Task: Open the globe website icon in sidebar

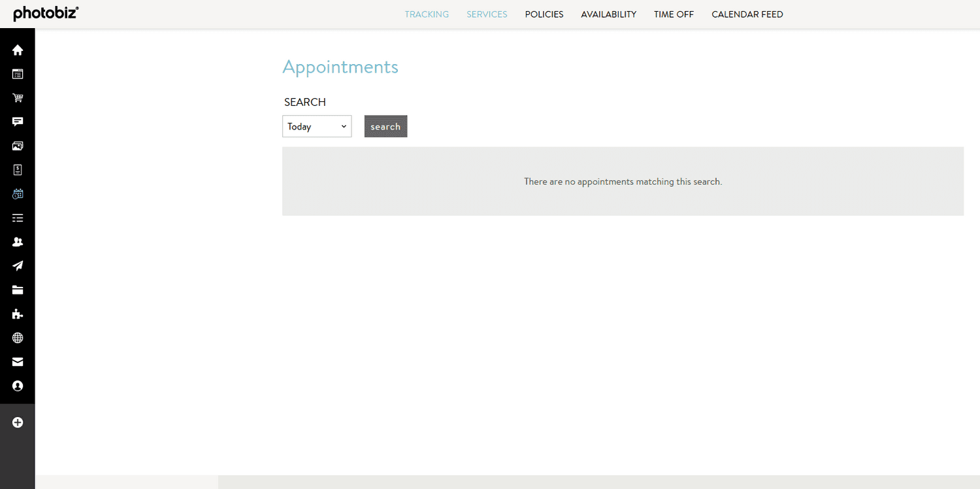Action: 17,337
